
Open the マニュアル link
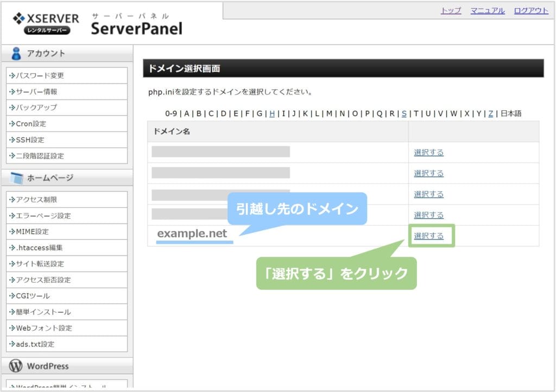click(488, 10)
